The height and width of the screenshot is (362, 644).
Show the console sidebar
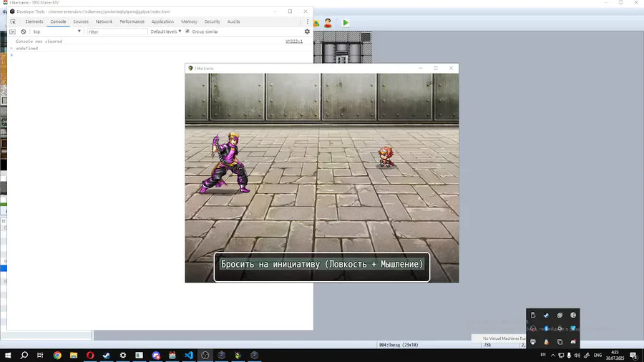tap(13, 31)
